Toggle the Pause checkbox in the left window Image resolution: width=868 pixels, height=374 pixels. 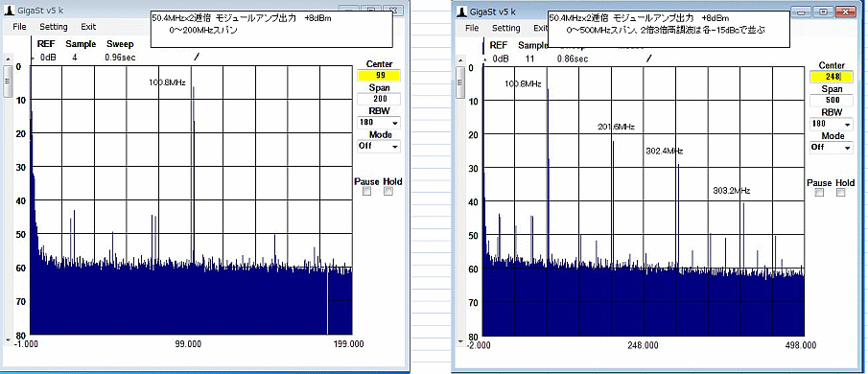[366, 192]
